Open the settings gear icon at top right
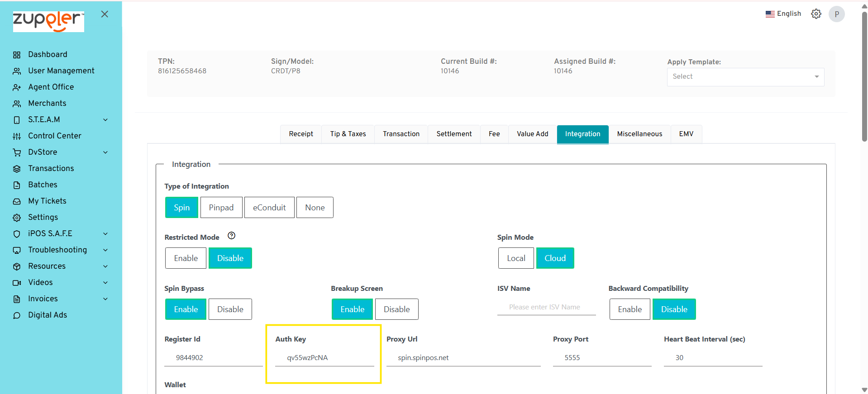The height and width of the screenshot is (394, 868). point(816,14)
